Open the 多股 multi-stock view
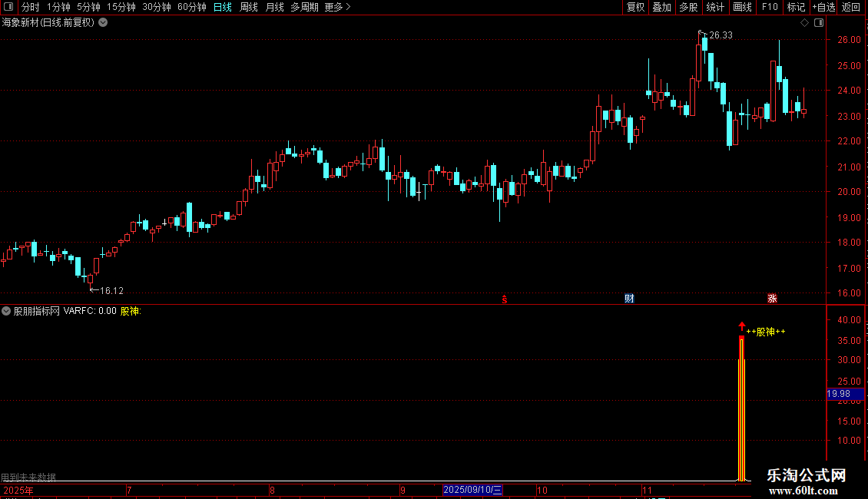The width and height of the screenshot is (868, 499). point(688,7)
